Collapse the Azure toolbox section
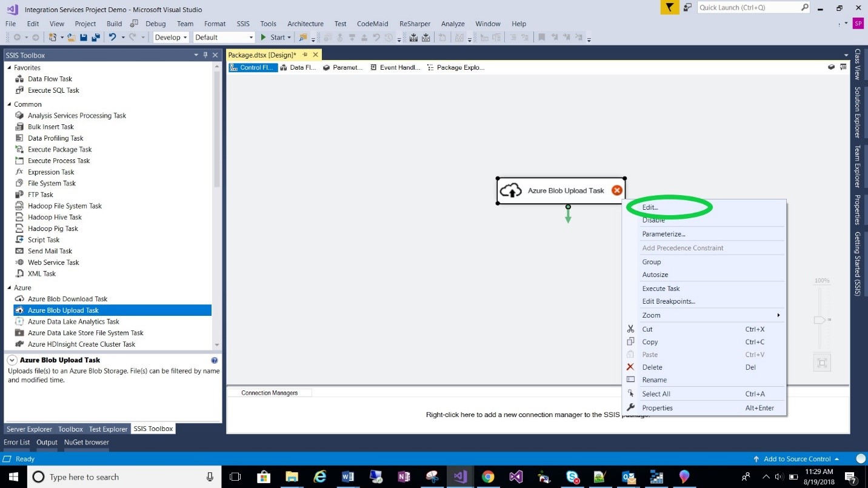Image resolution: width=868 pixels, height=488 pixels. point(9,288)
